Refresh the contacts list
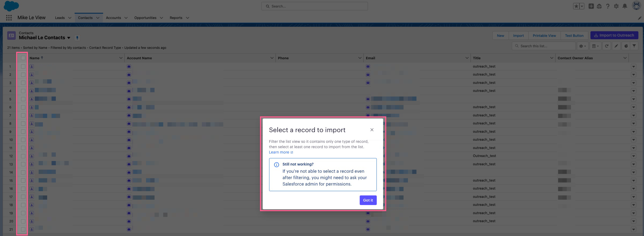The image size is (644, 236). point(607,46)
